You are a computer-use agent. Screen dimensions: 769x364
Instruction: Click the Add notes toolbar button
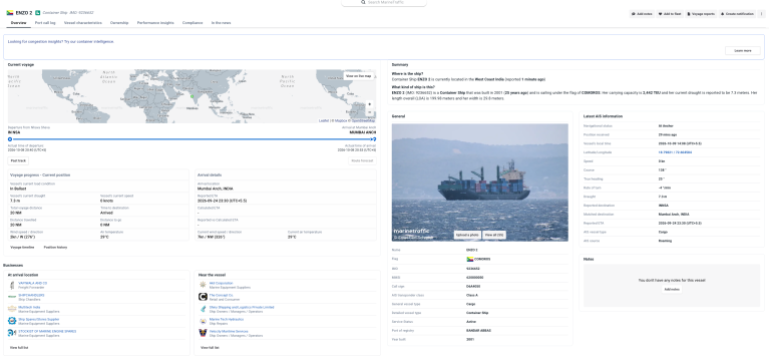[642, 14]
